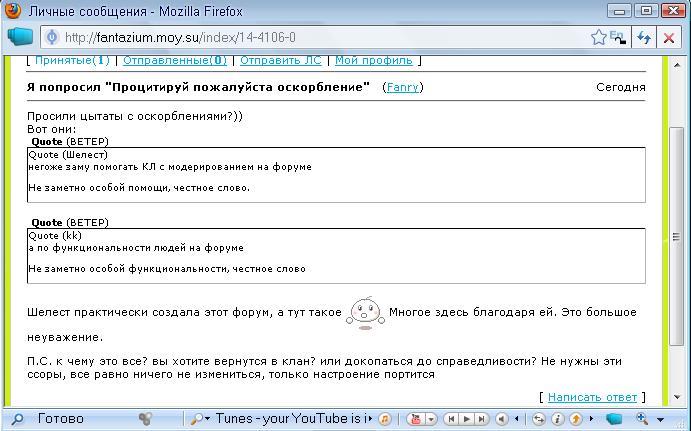Screen dimensions: 691x431
Task: Click the blue toolbar icon beside address bar
Action: (20, 37)
